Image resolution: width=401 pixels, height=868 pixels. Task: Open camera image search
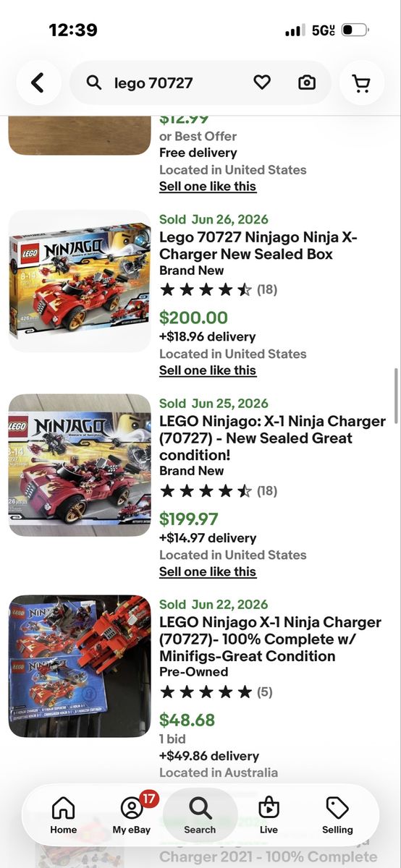pos(307,82)
